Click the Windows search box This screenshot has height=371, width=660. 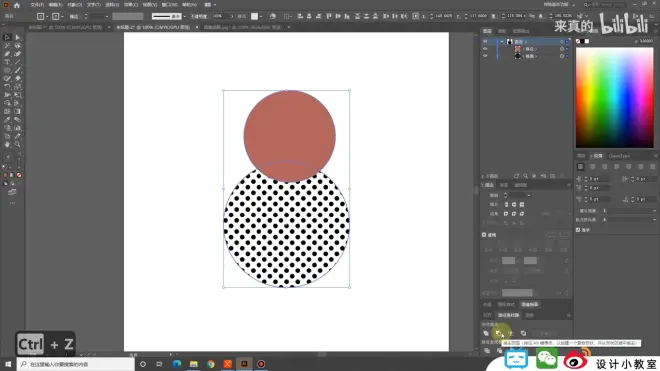click(x=76, y=364)
